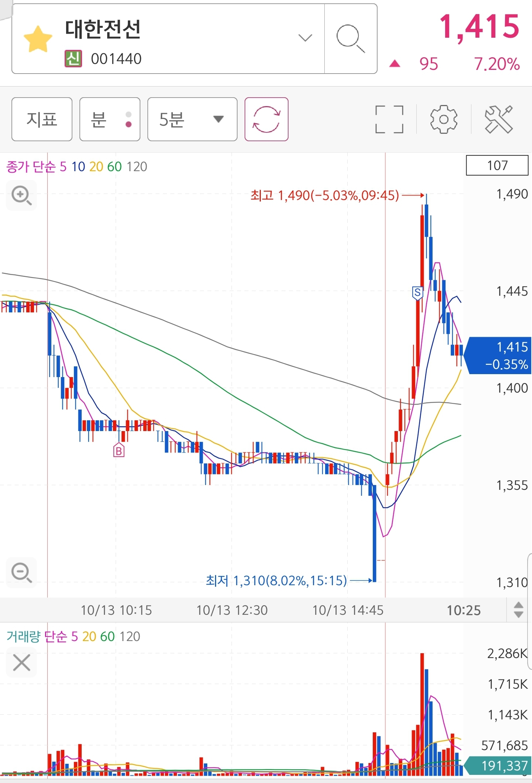Click the 대한전선 stock name
532x783 pixels.
[x=103, y=29]
